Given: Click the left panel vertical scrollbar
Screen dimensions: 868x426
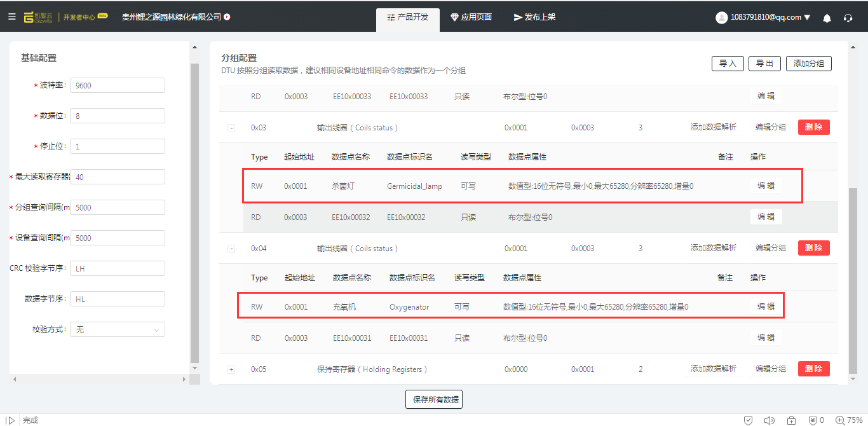Looking at the screenshot, I should tap(194, 213).
